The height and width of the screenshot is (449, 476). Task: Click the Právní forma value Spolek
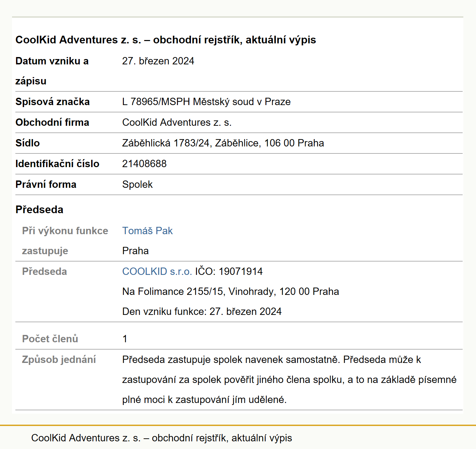[137, 184]
